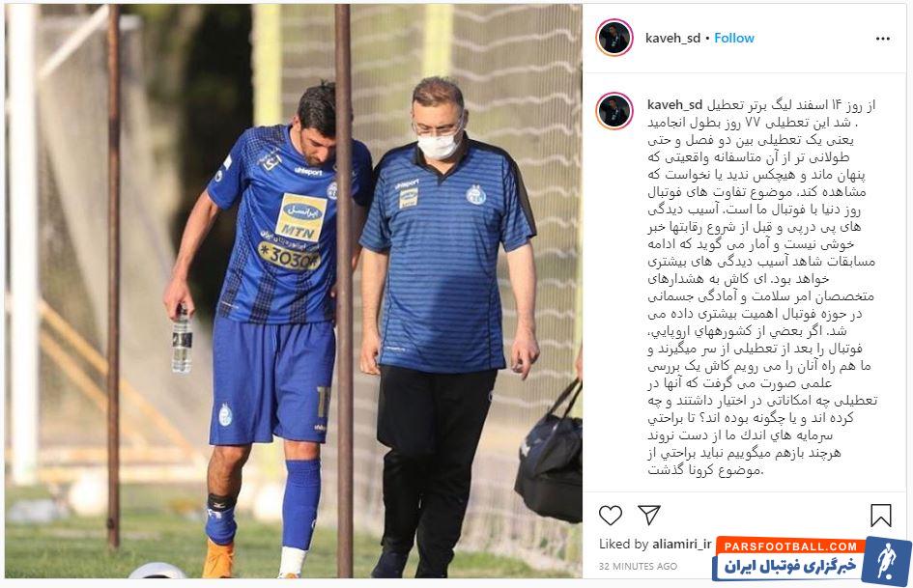
Task: Click the avatar beside the caption text
Action: [614, 111]
